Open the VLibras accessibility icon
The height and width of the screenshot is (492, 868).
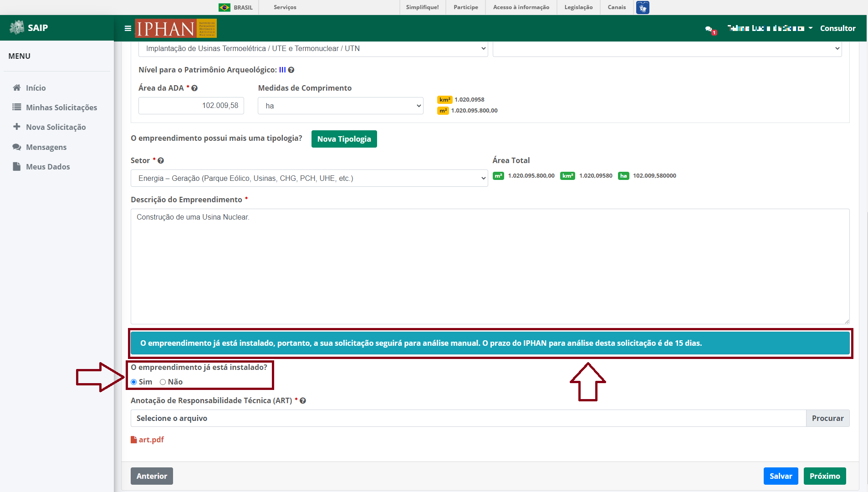coord(643,7)
